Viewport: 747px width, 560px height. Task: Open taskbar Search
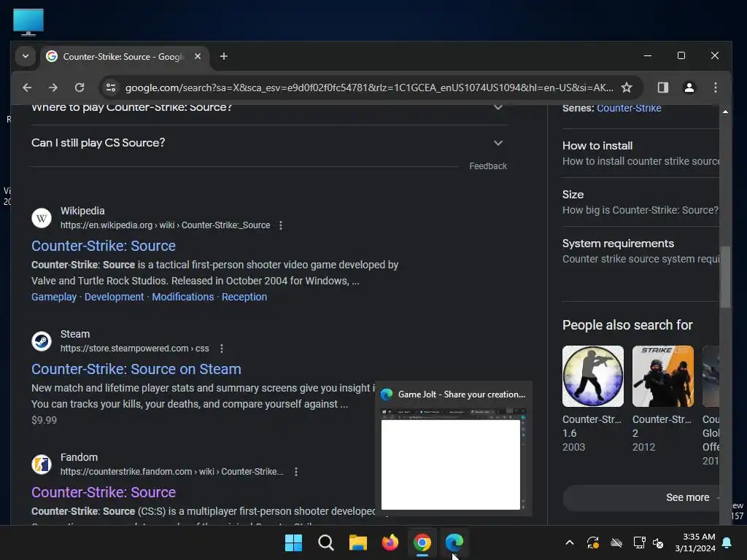[x=326, y=542]
